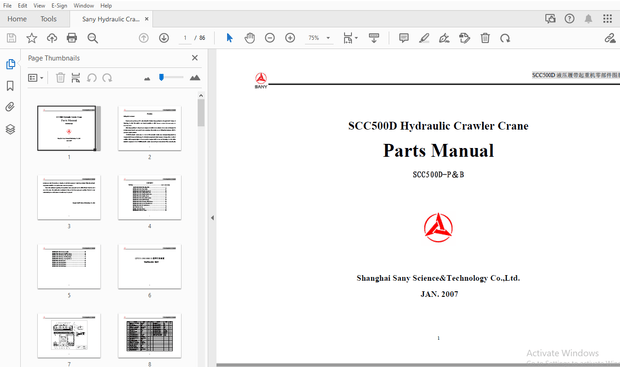
Task: Switch to the Tools tab
Action: (x=48, y=19)
